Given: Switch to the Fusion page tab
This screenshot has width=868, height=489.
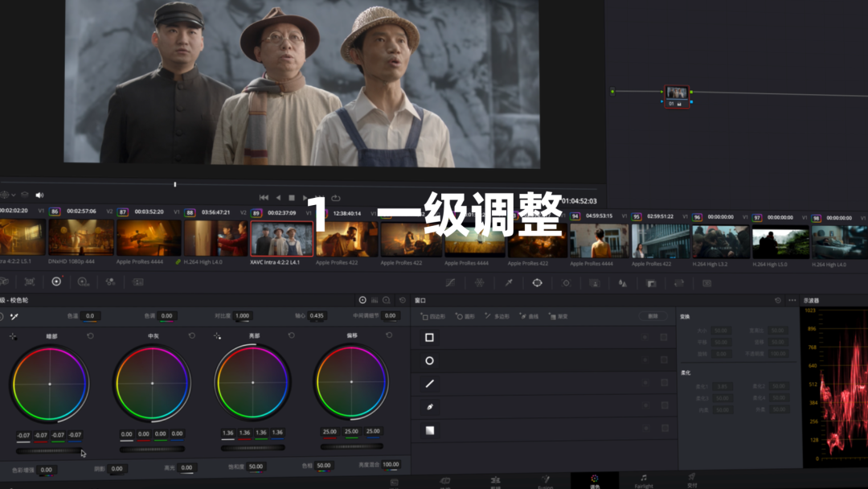Looking at the screenshot, I should 545,481.
